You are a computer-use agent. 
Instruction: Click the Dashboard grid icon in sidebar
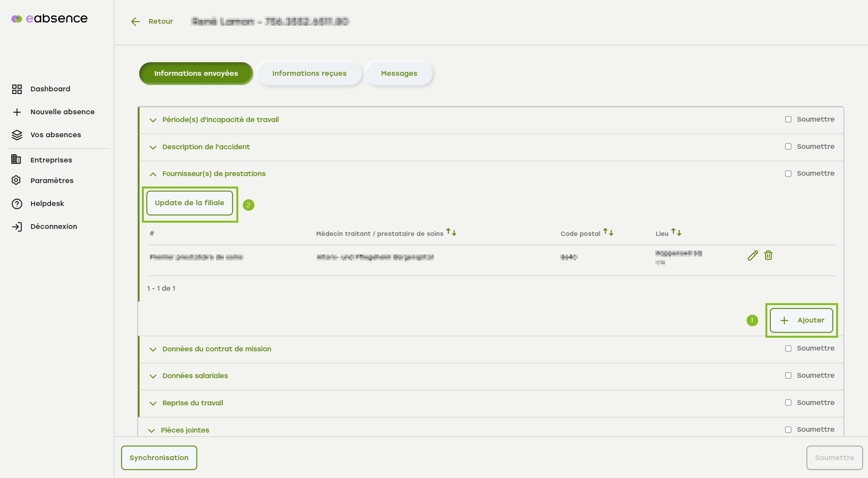pyautogui.click(x=17, y=89)
